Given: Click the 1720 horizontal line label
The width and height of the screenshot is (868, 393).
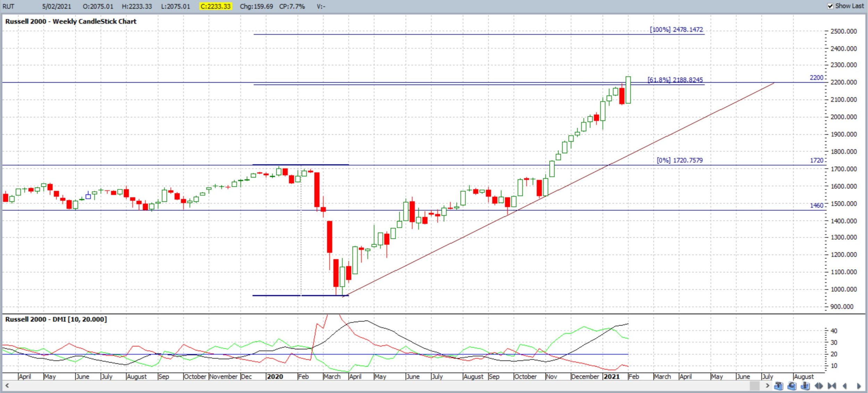Looking at the screenshot, I should pos(817,160).
